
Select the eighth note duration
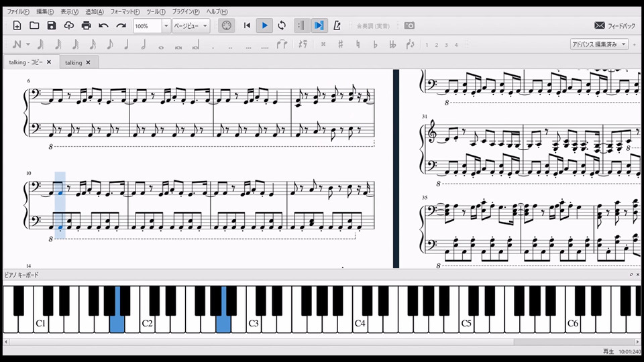tap(109, 44)
